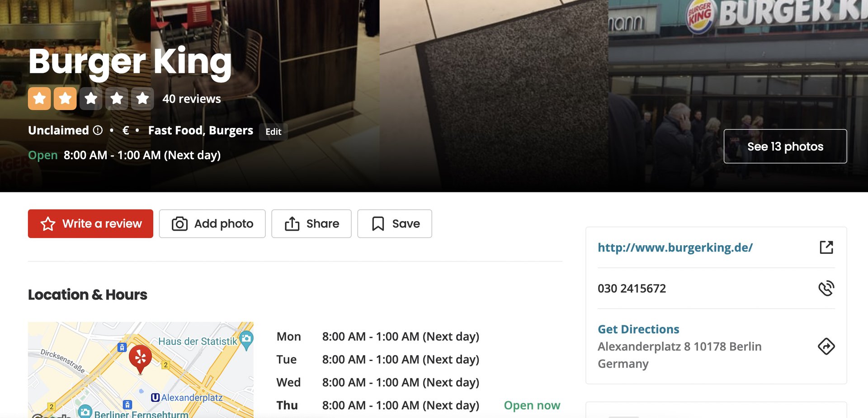Open the Add photo button
Viewport: 868px width, 418px height.
coord(212,223)
